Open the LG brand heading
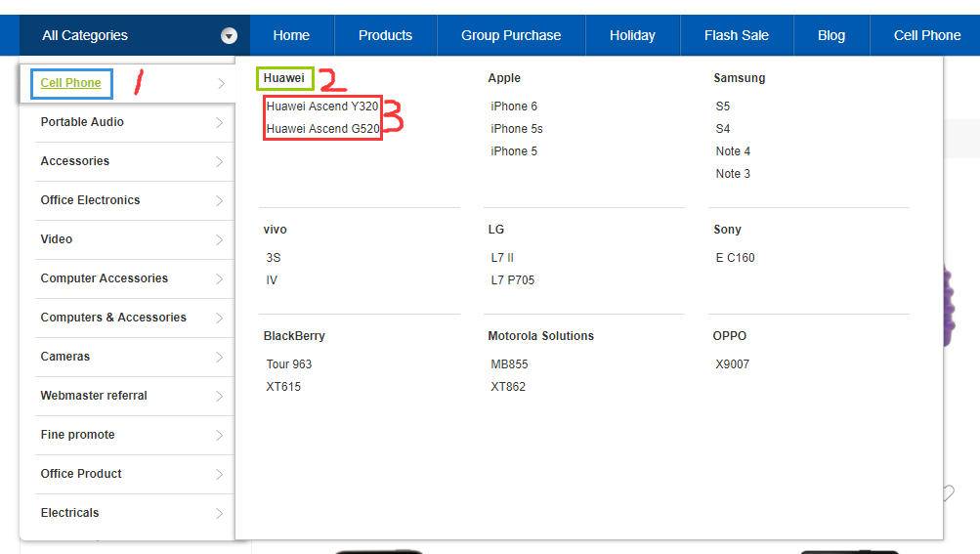The height and width of the screenshot is (554, 980). click(496, 230)
